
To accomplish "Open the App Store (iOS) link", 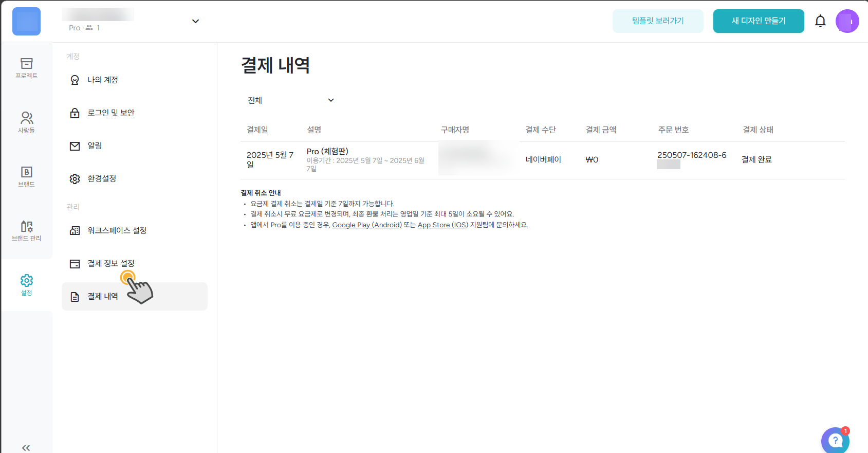I will [443, 225].
